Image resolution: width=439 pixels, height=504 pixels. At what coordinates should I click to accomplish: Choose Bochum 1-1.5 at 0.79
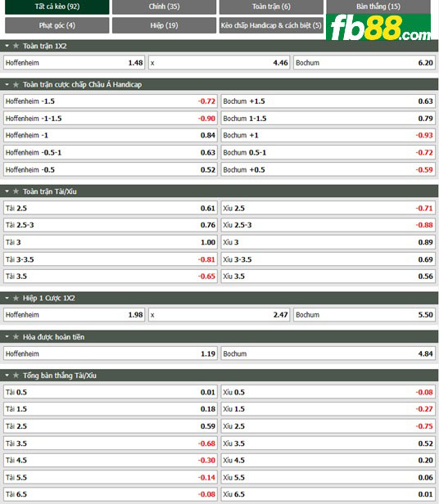pos(328,119)
